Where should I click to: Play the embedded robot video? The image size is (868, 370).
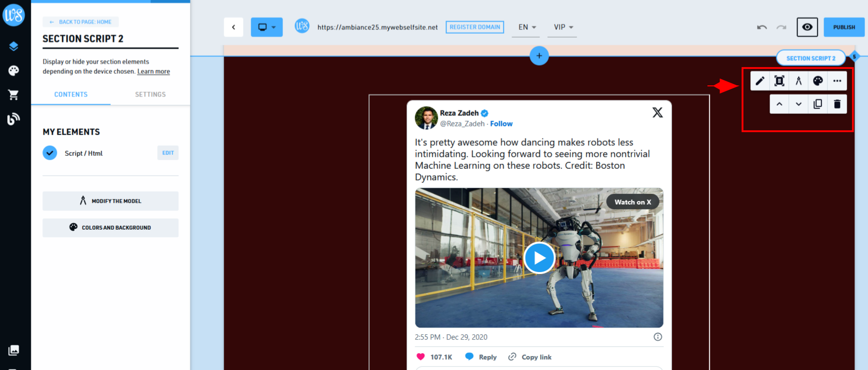pos(539,258)
